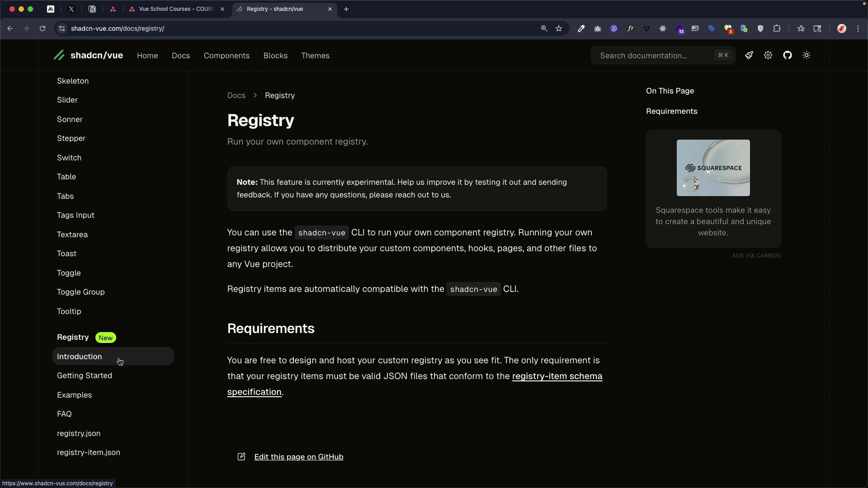
Task: Open the GitHub repository icon
Action: (788, 55)
